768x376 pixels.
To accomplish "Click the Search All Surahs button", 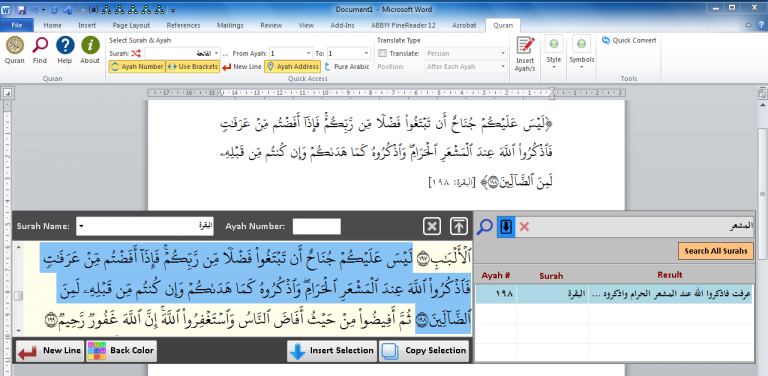I will click(x=716, y=251).
